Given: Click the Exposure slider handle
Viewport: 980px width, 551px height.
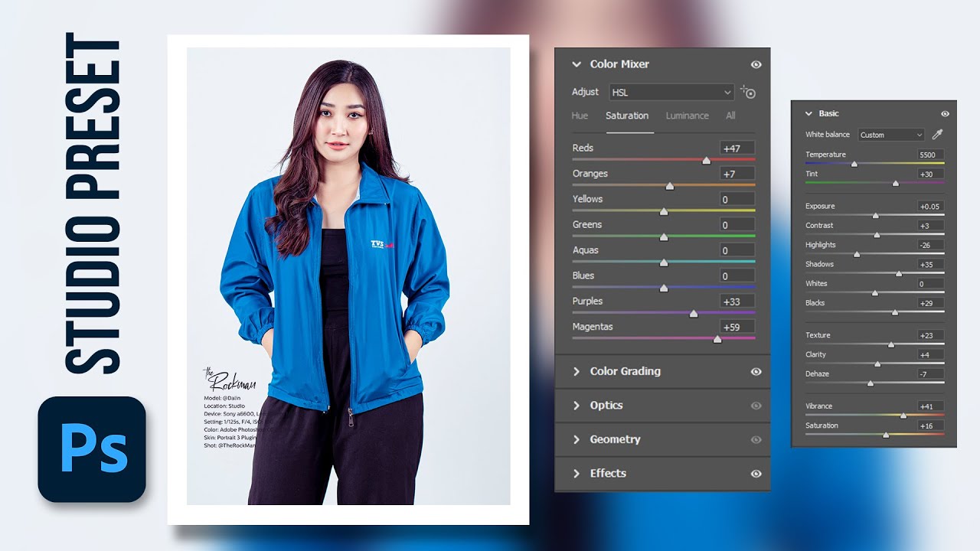Looking at the screenshot, I should click(876, 216).
